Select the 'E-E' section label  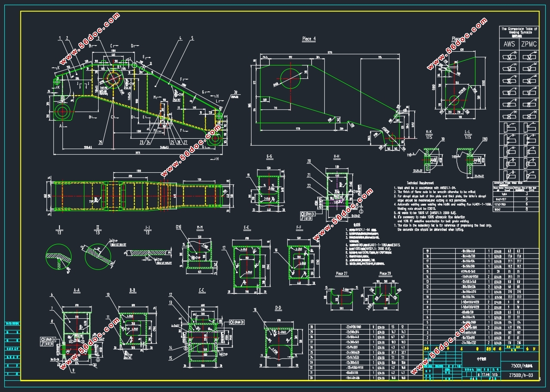(x=246, y=227)
